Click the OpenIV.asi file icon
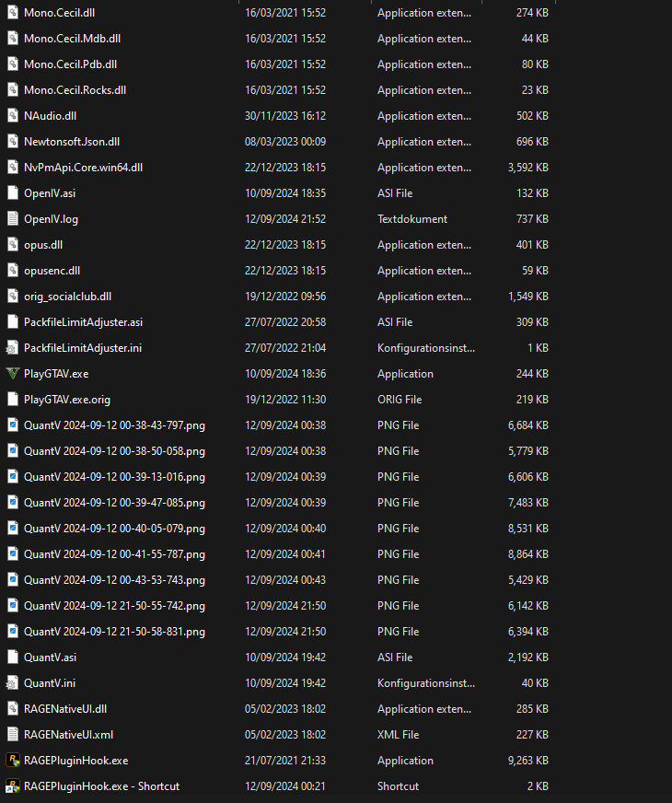The height and width of the screenshot is (803, 672). point(13,193)
